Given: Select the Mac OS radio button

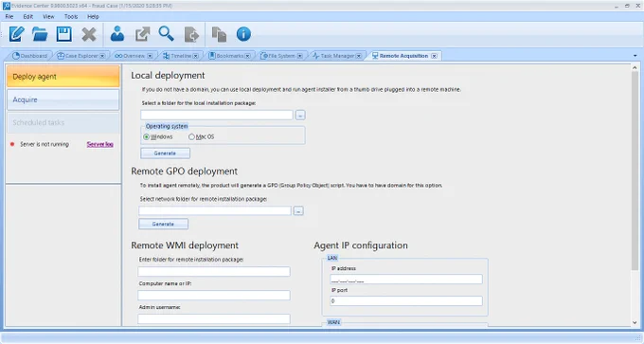Looking at the screenshot, I should click(x=191, y=136).
